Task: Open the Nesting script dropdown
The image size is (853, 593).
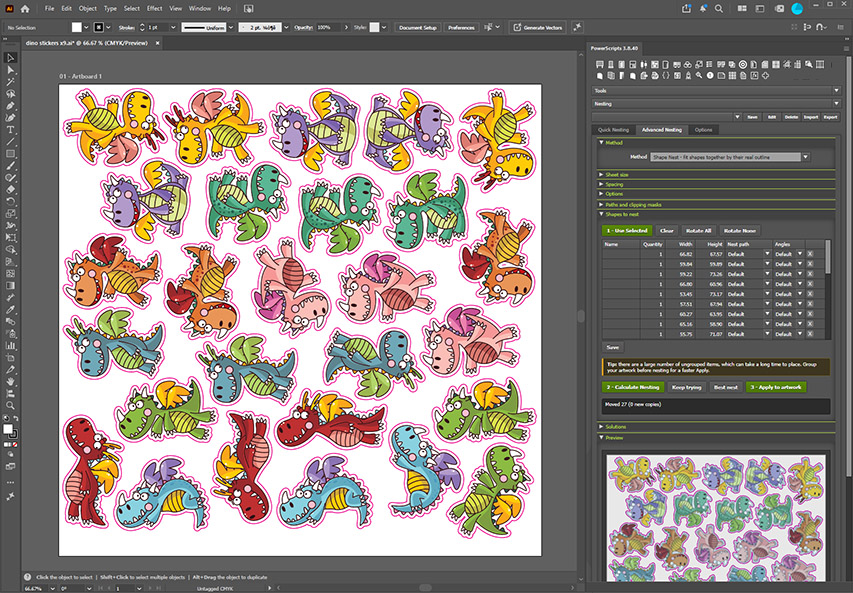Action: pos(836,103)
